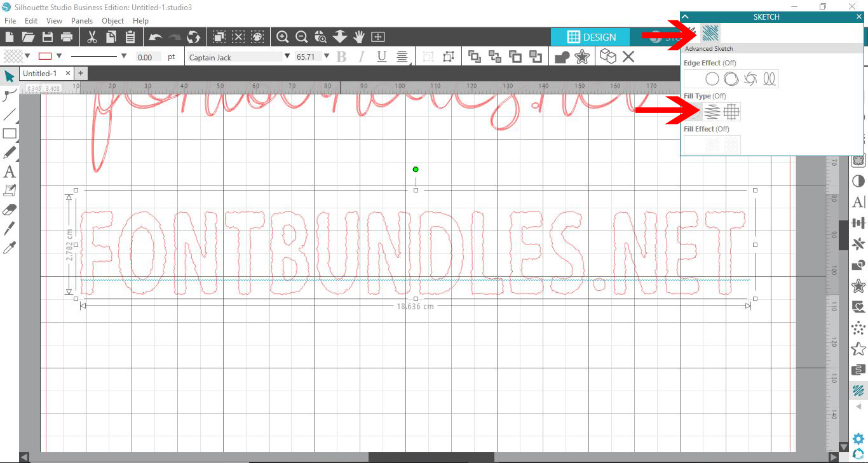The width and height of the screenshot is (868, 463).
Task: Open the Text Style panel icon
Action: click(x=858, y=203)
